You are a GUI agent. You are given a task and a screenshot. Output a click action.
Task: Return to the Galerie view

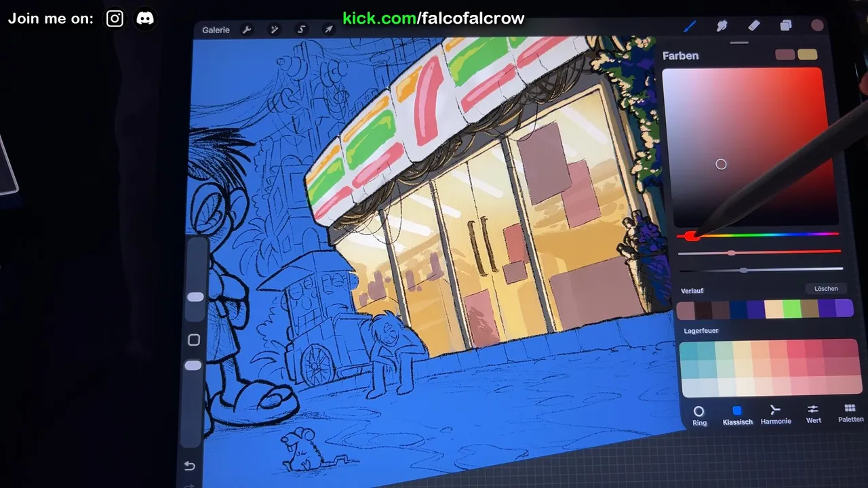tap(216, 30)
